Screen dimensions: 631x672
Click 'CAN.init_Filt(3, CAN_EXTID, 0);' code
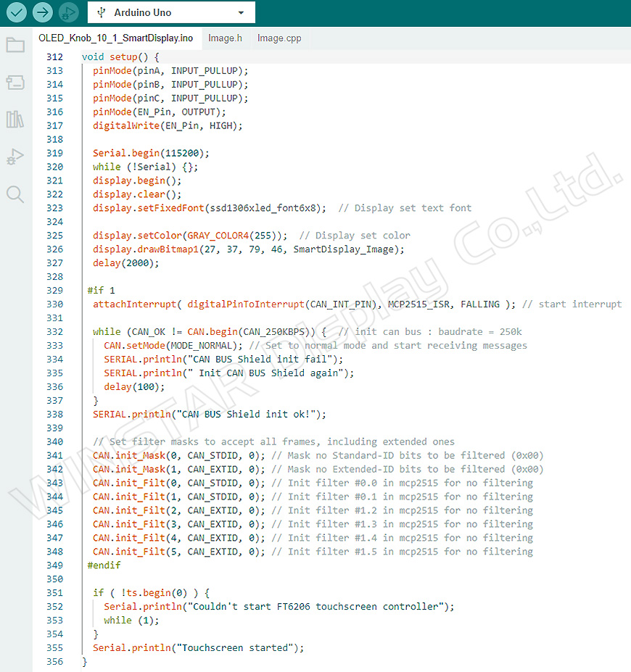[x=178, y=523]
